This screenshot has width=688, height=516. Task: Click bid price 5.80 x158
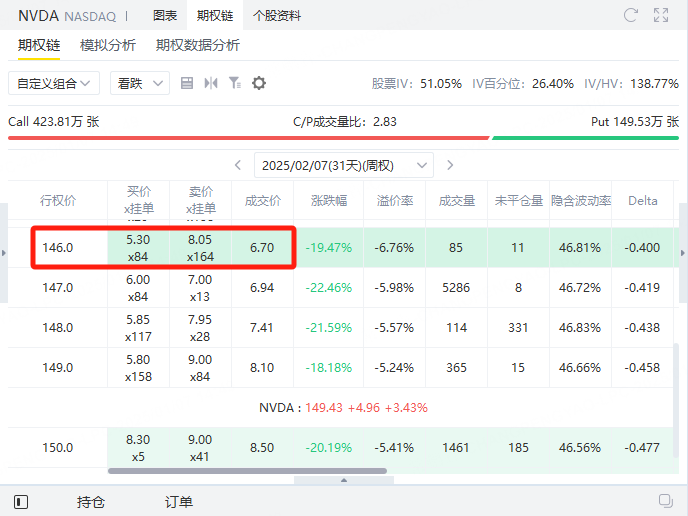point(138,368)
